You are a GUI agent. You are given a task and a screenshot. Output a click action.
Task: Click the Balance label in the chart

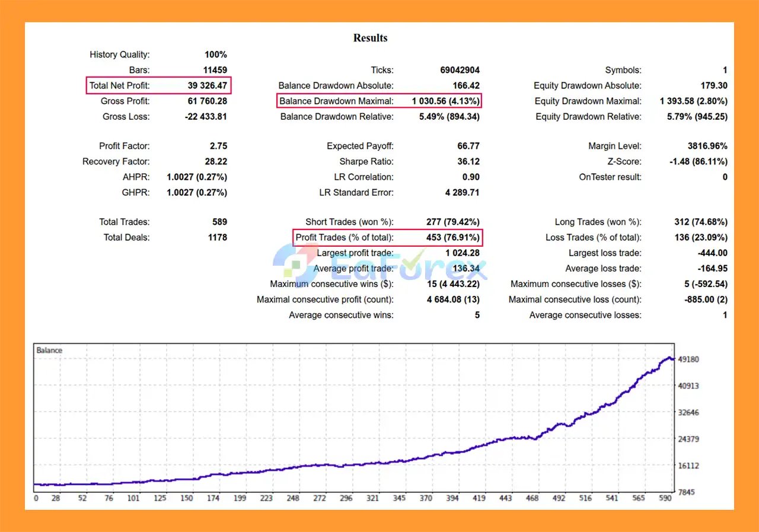[x=49, y=351]
